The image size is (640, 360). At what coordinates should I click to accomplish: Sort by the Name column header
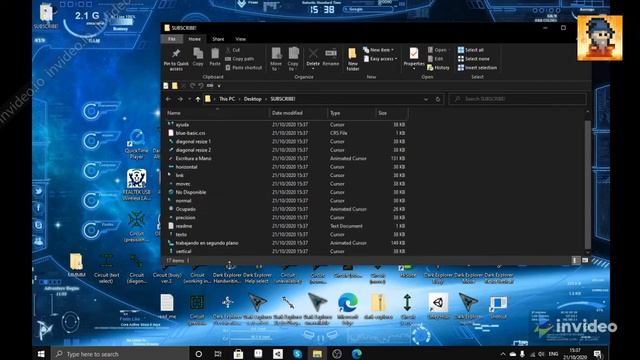[x=217, y=113]
